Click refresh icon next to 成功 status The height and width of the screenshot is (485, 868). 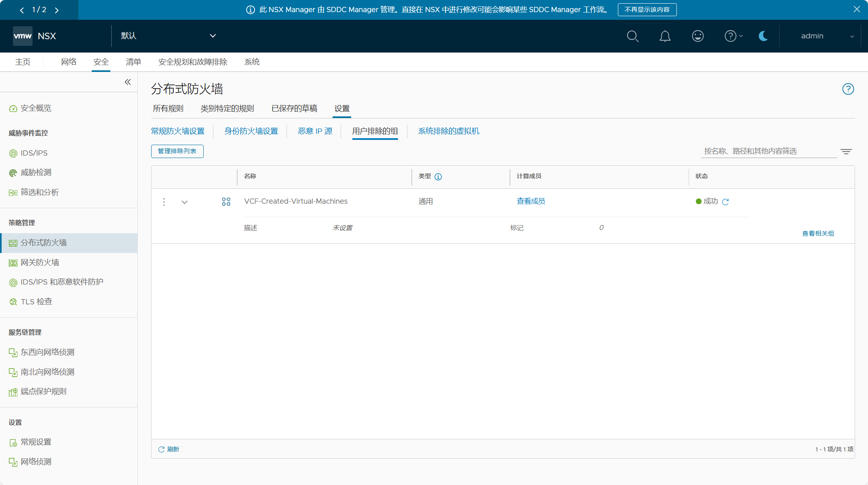coord(725,202)
